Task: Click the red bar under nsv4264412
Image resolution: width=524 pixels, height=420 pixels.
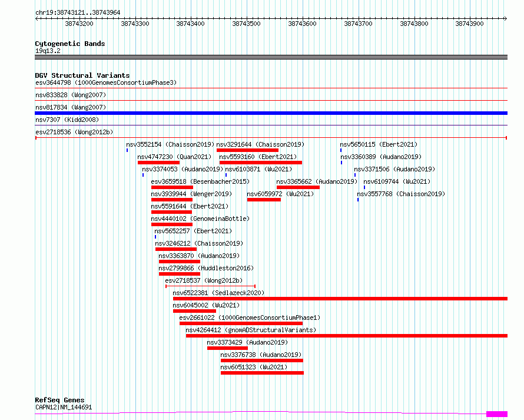Action: pos(347,336)
